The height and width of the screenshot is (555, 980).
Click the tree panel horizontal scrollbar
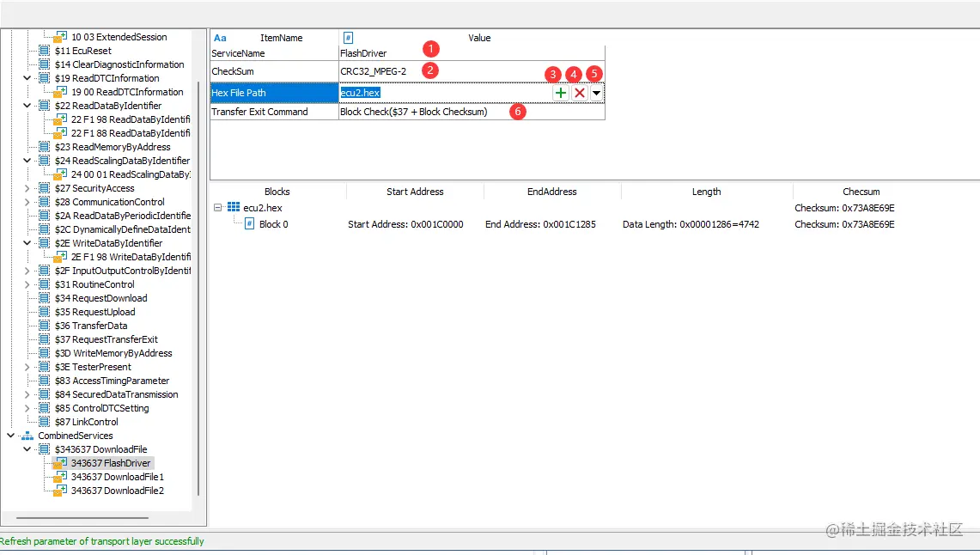click(82, 518)
